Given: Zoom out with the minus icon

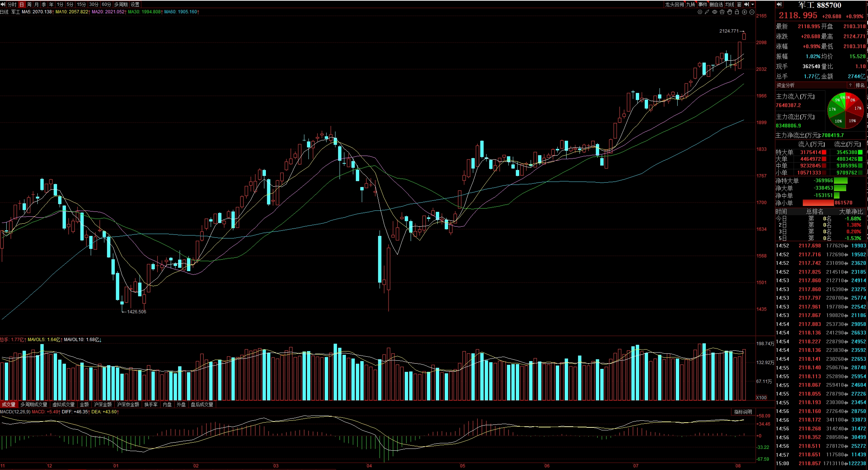Looking at the screenshot, I should pos(752,12).
